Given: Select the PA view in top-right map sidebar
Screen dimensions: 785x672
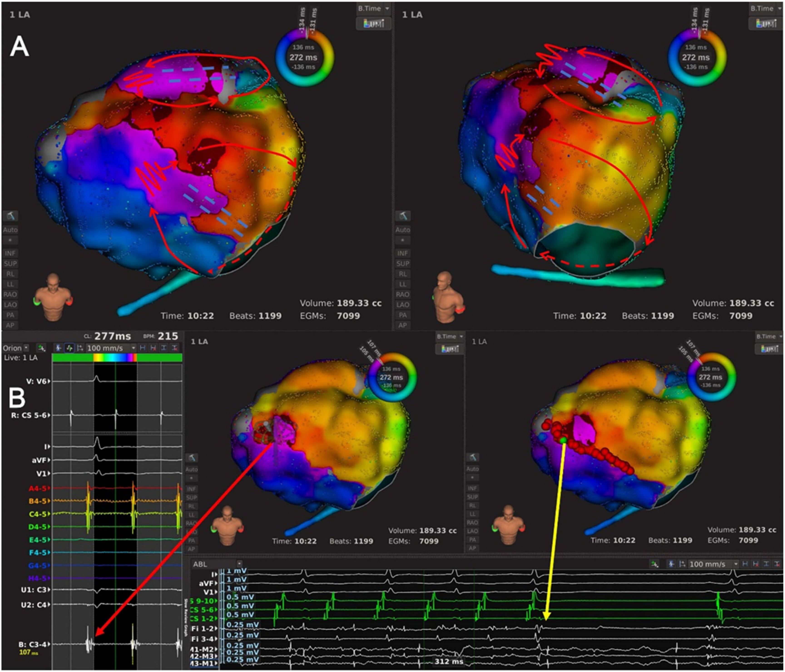Looking at the screenshot, I should coord(402,315).
